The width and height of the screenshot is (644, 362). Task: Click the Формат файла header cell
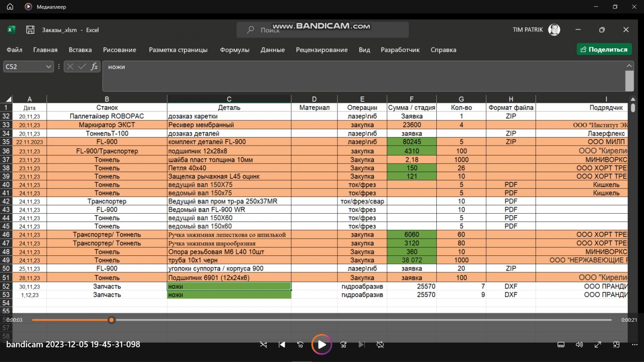point(511,108)
